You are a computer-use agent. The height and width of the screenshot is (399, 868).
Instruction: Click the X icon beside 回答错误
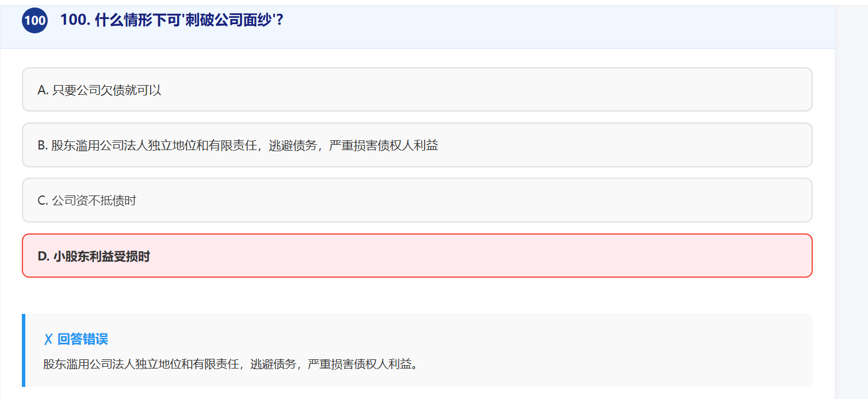point(48,339)
